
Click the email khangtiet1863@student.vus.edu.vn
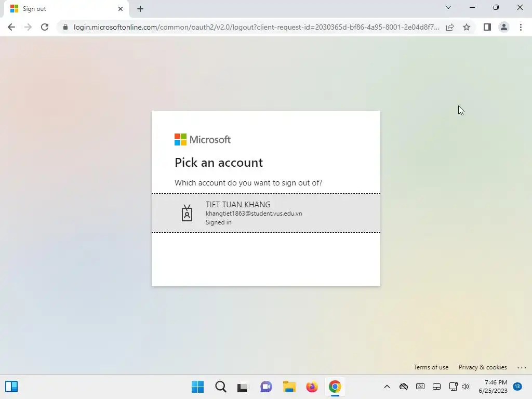[x=254, y=214]
